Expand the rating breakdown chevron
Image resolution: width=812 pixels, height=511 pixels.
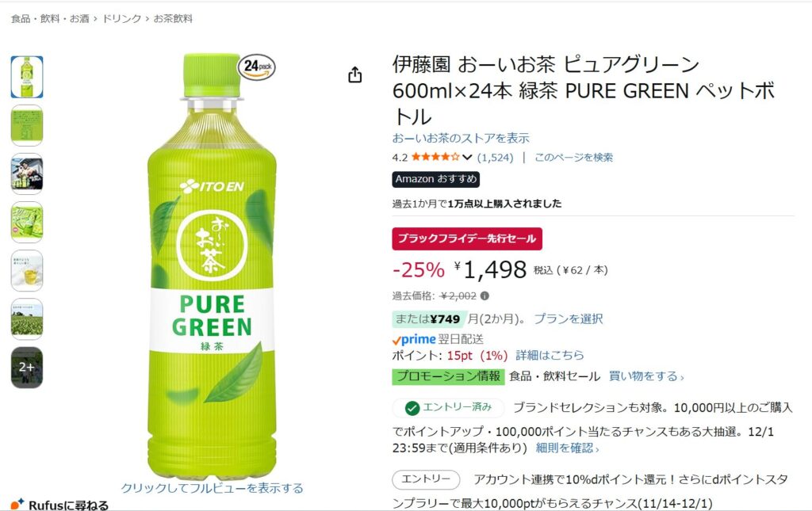point(467,157)
